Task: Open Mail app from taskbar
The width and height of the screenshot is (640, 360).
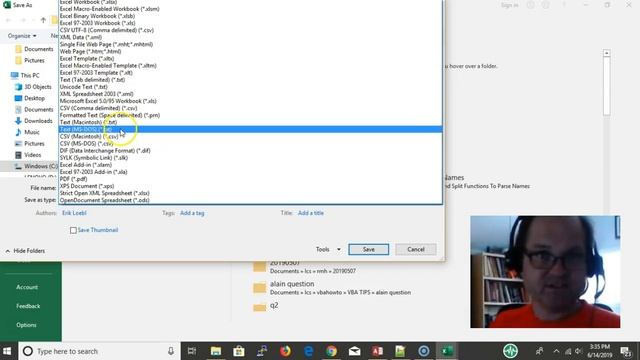Action: point(354,351)
